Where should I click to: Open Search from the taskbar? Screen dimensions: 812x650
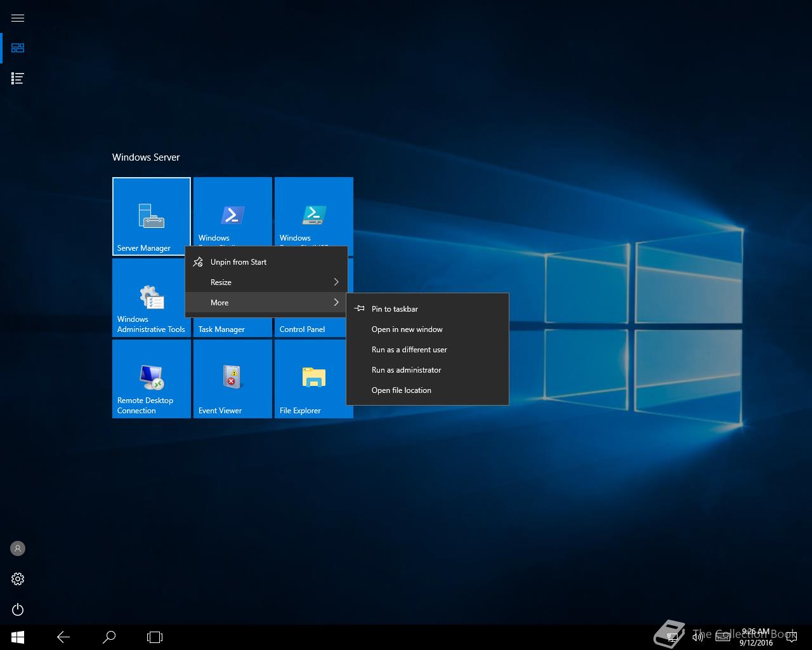109,637
